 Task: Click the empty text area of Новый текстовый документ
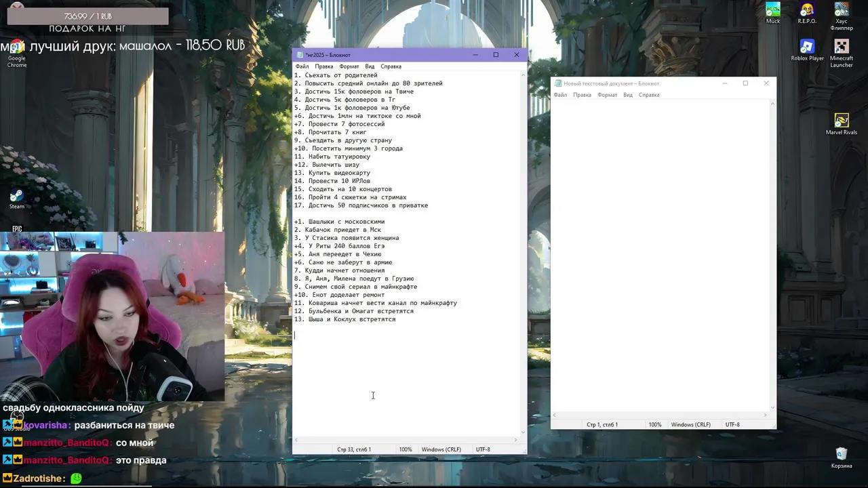click(660, 255)
